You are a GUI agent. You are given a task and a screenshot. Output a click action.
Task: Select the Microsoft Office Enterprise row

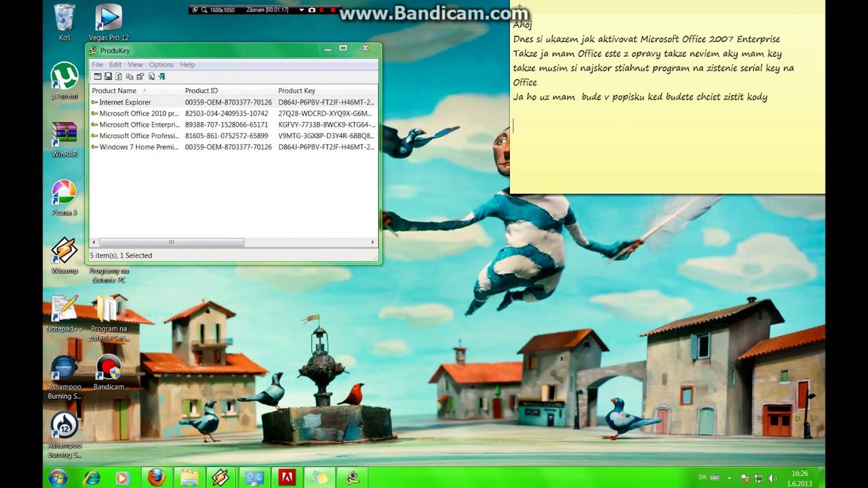tap(233, 125)
